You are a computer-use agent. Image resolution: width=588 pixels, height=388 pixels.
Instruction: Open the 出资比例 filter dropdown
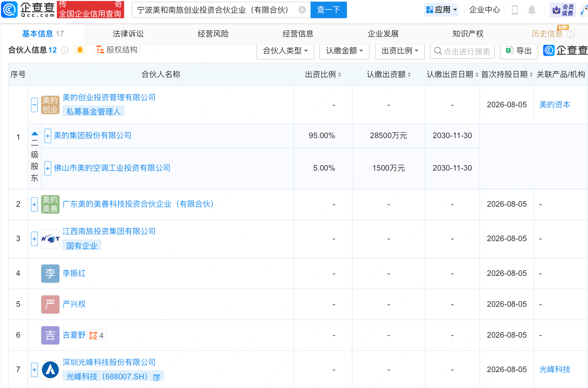[x=400, y=51]
